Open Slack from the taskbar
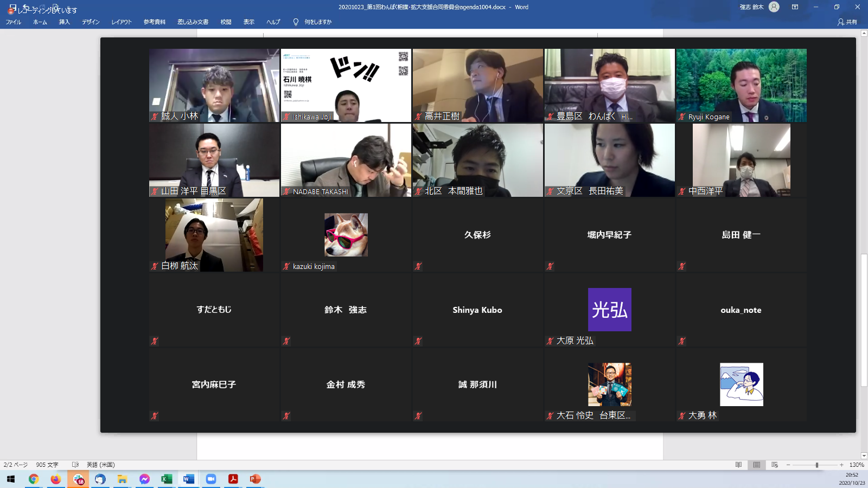This screenshot has width=868, height=488. point(78,479)
